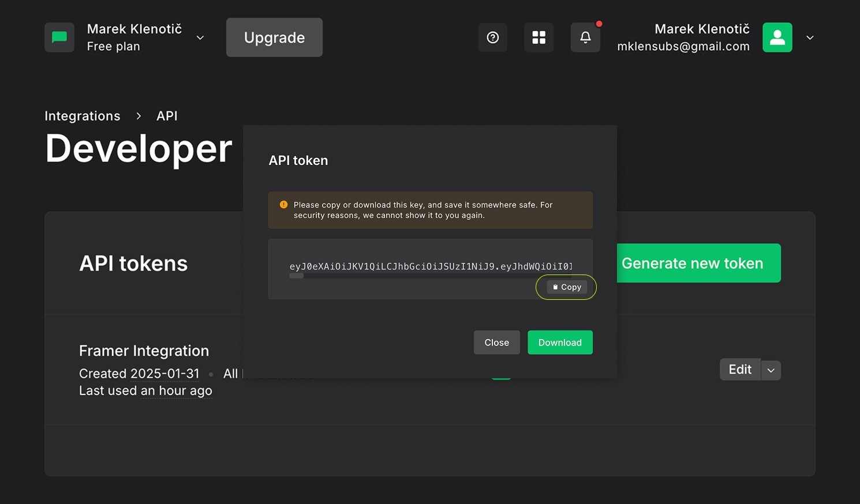Viewport: 860px width, 504px height.
Task: Expand the workspace selector chevron beside Free plan
Action: [200, 37]
